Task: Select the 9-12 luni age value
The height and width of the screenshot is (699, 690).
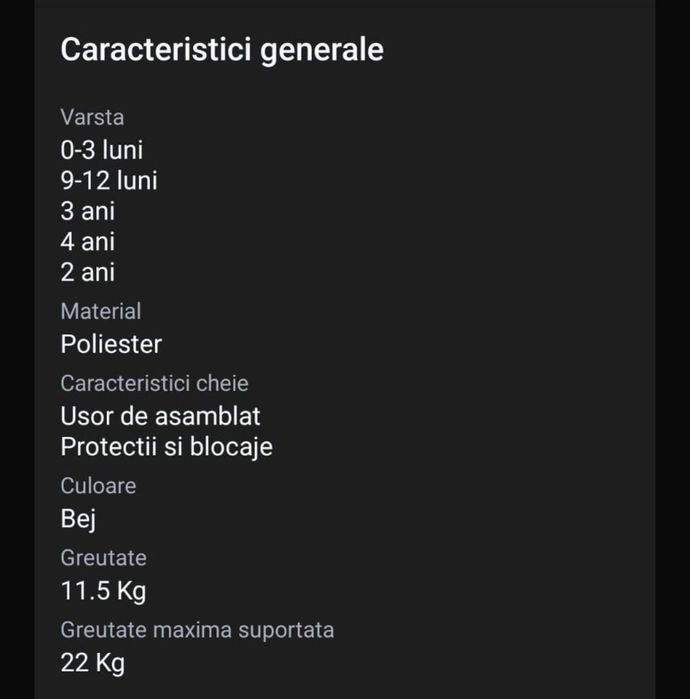Action: (x=108, y=181)
